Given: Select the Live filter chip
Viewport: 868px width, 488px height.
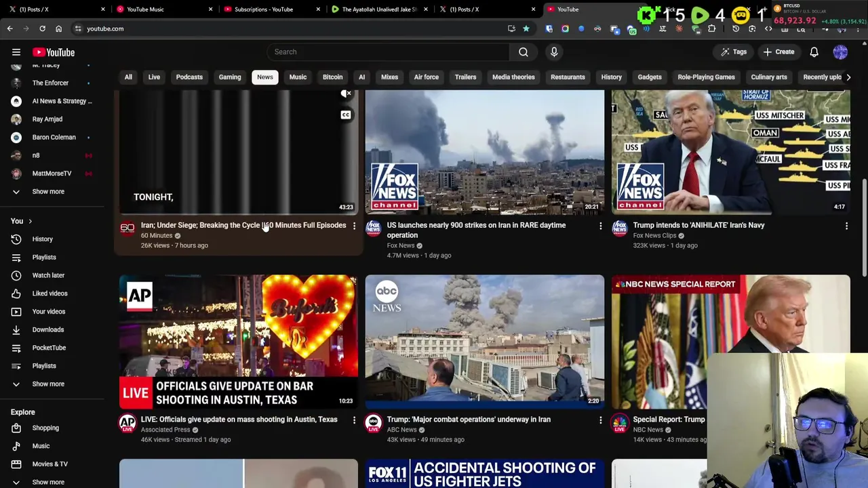Looking at the screenshot, I should point(154,77).
